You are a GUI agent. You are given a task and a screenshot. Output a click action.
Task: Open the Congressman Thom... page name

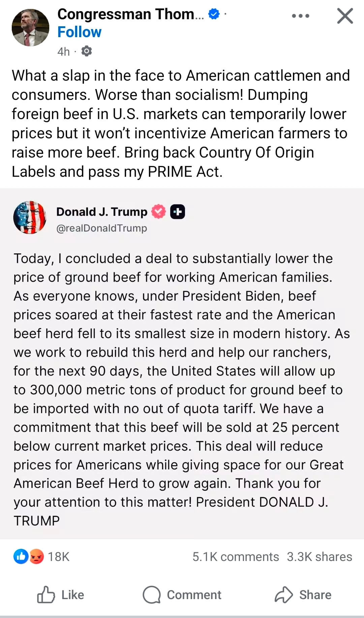(131, 14)
